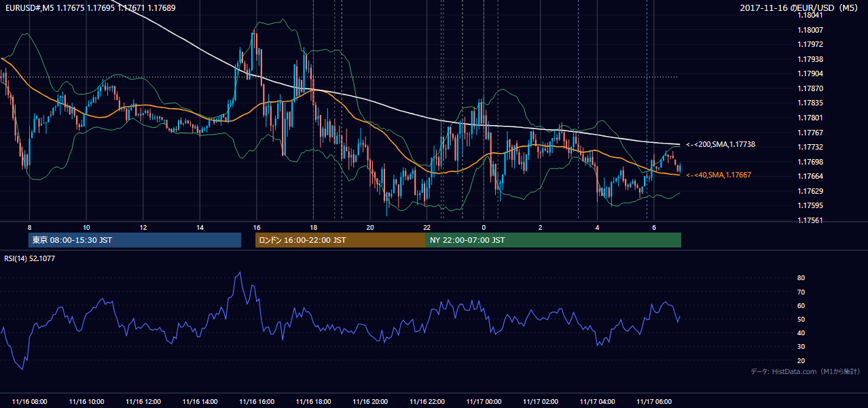Click the 40 SMA 1.17667 label
Image resolution: width=868 pixels, height=408 pixels.
[x=718, y=175]
